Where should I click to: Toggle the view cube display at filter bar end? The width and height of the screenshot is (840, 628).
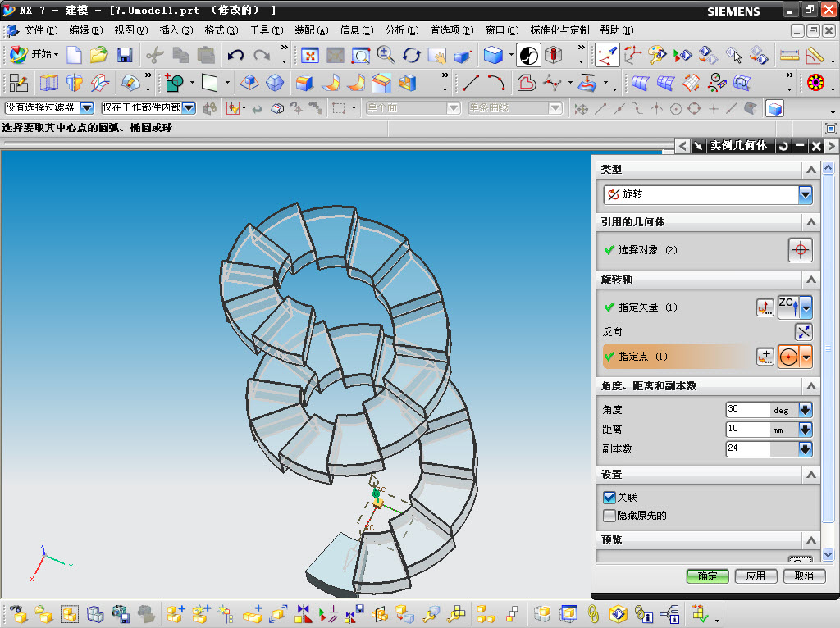[x=774, y=109]
